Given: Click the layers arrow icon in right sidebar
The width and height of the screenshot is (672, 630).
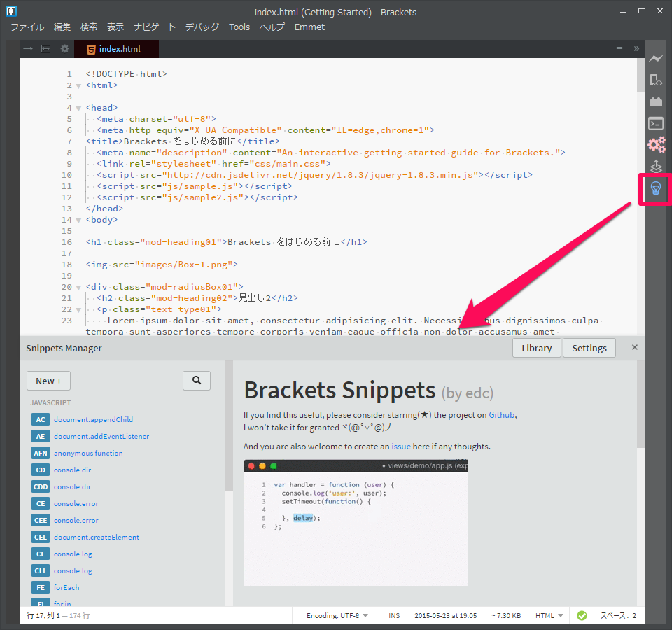Looking at the screenshot, I should (656, 167).
